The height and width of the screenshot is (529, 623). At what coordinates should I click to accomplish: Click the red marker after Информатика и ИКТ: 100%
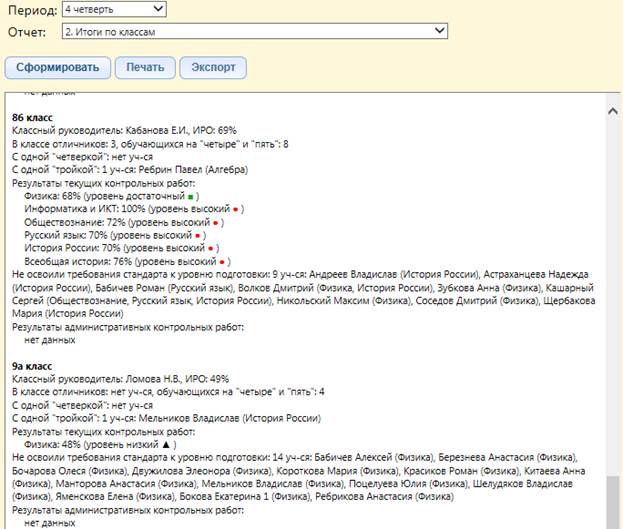[236, 209]
